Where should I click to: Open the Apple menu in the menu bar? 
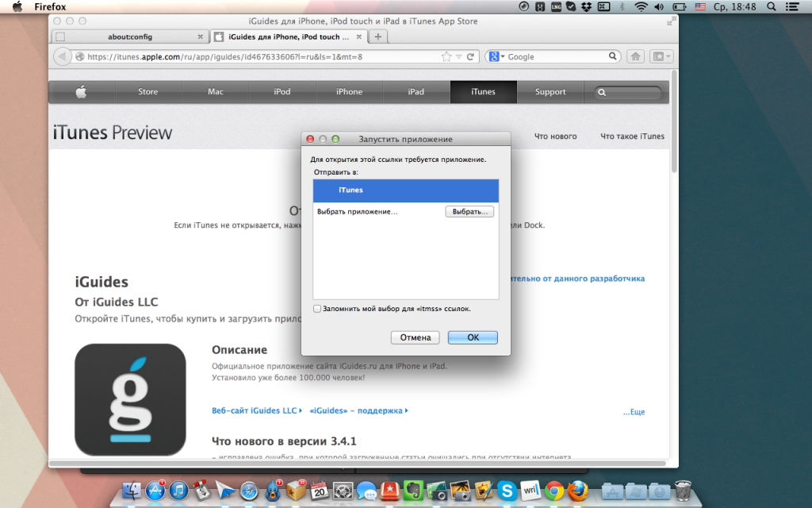click(17, 6)
